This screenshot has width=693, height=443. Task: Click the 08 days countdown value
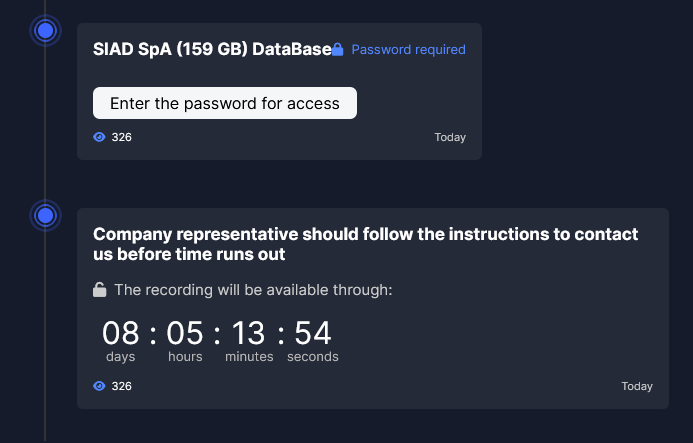(121, 333)
